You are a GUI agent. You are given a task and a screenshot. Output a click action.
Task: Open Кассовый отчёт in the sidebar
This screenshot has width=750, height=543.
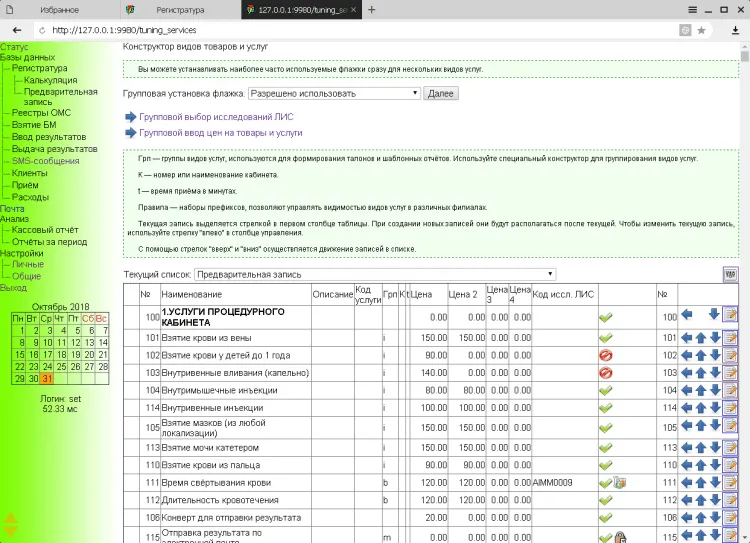[x=45, y=230]
